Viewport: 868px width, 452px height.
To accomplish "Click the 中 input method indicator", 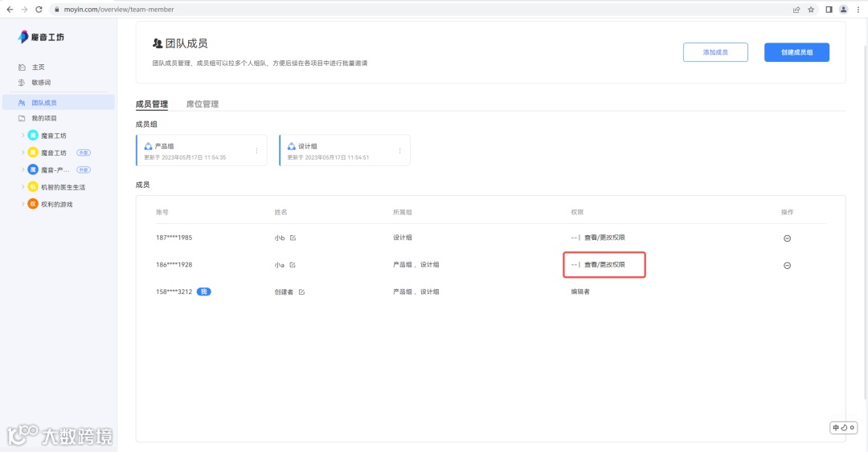I will coord(836,427).
